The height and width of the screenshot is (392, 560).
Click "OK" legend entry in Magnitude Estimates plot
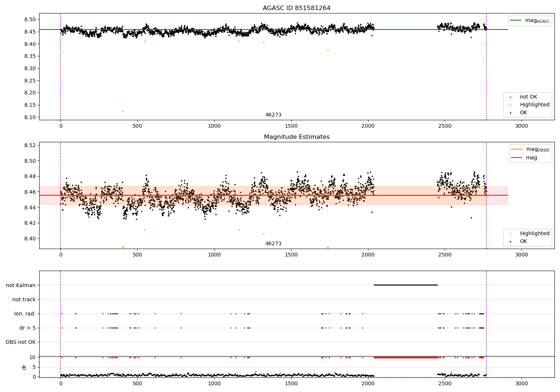point(523,242)
